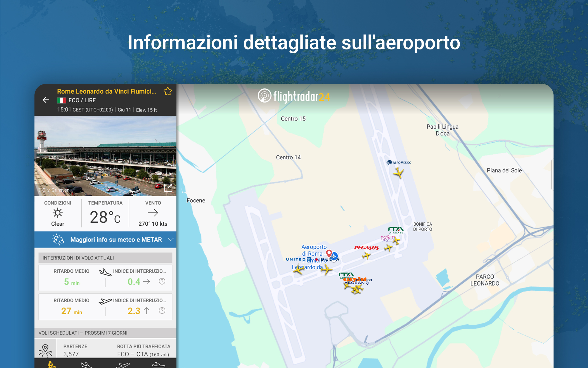The height and width of the screenshot is (368, 588).
Task: Click the 27 min average delay value
Action: [71, 311]
